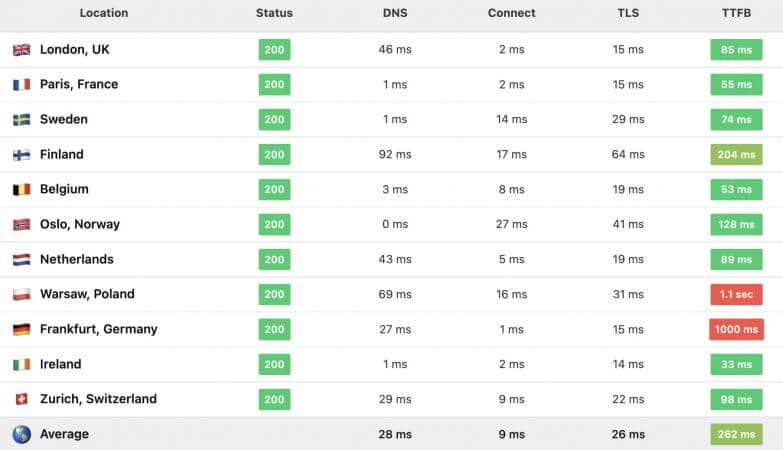Click the France flag icon
Screen dimensions: 783x450
(x=21, y=84)
